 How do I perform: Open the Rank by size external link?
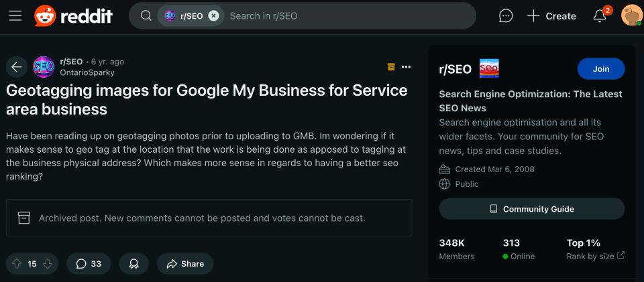[596, 256]
